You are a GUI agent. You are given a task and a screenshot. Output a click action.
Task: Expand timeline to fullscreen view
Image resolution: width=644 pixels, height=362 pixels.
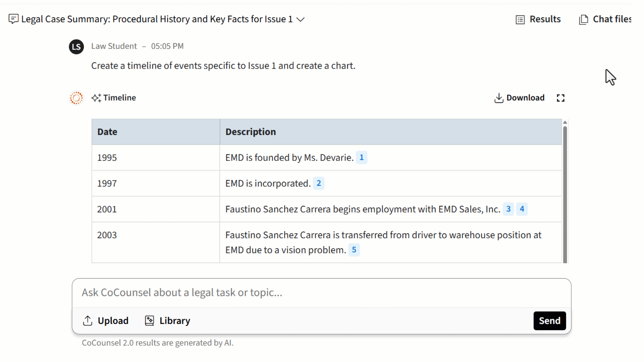(x=560, y=98)
